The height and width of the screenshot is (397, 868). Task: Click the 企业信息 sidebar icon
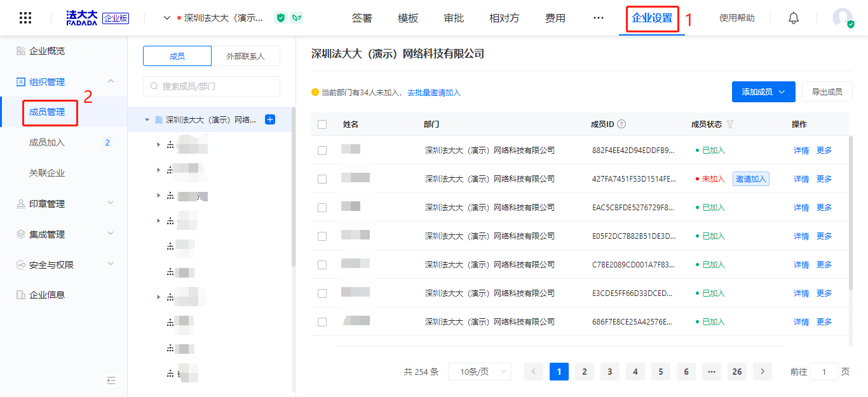(x=20, y=295)
